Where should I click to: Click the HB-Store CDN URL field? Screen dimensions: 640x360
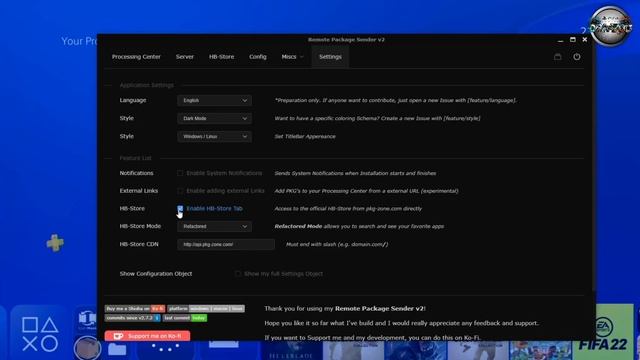click(x=226, y=244)
